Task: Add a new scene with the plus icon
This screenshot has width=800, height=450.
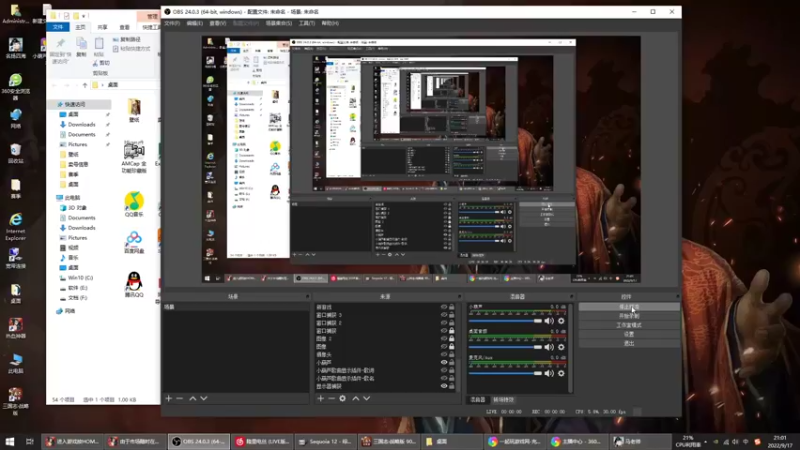Action: [169, 398]
